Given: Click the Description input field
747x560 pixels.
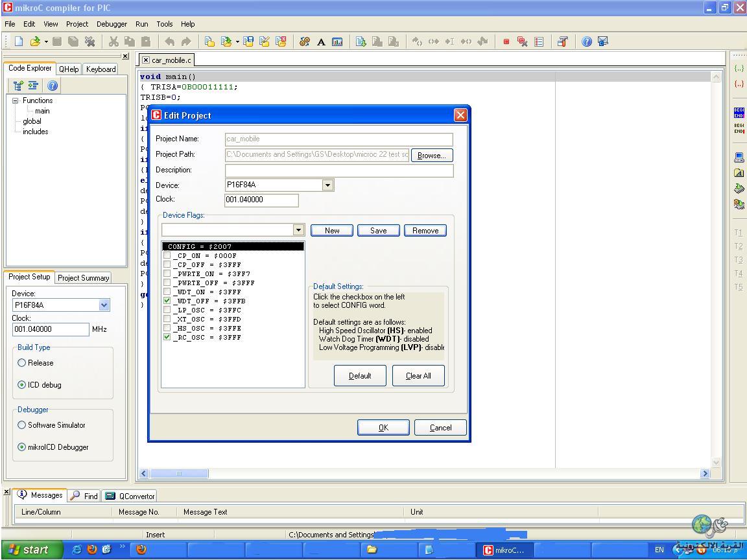Looking at the screenshot, I should coord(338,170).
